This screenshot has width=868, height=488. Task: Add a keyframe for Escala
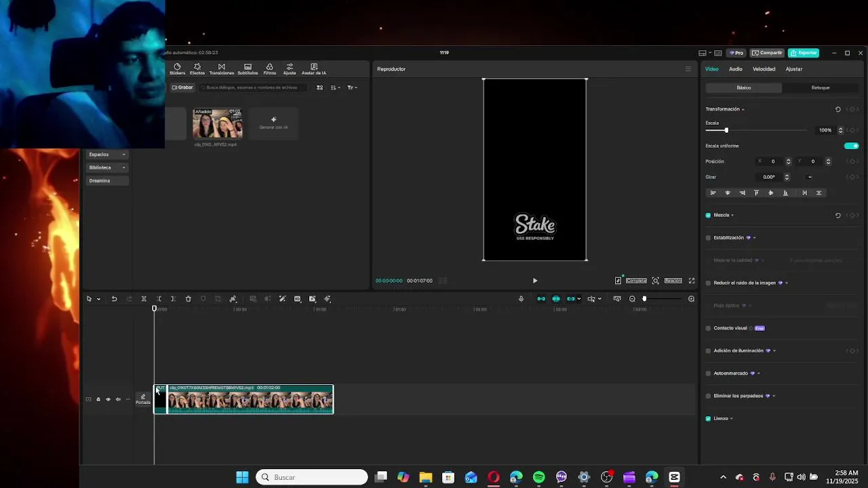852,130
